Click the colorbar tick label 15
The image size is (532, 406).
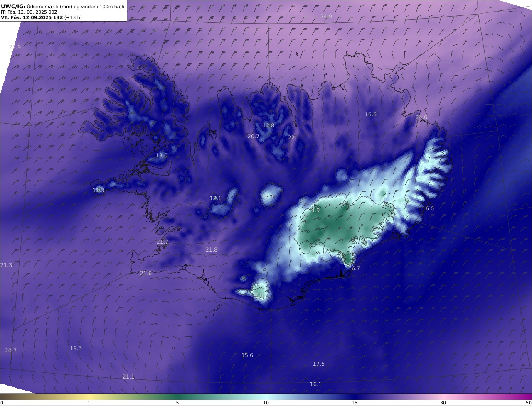tap(355, 403)
